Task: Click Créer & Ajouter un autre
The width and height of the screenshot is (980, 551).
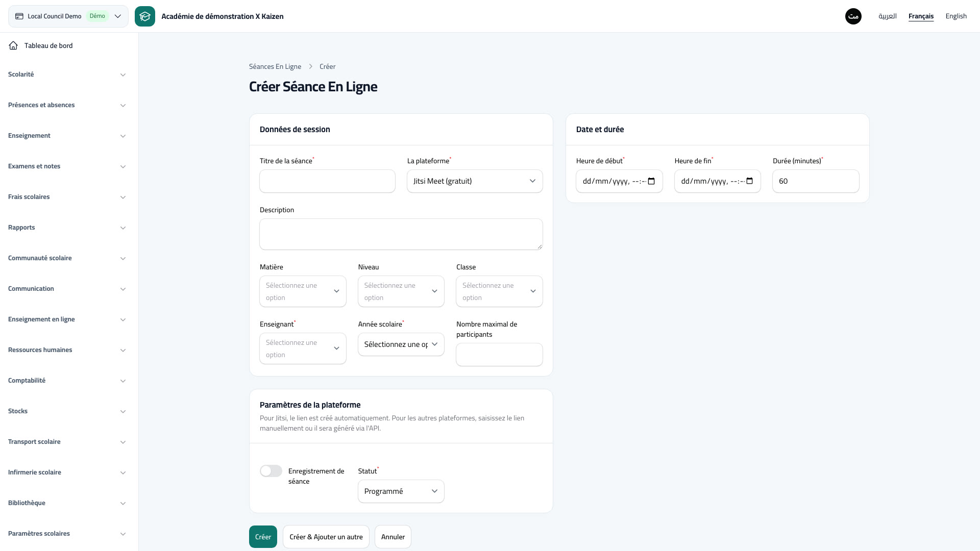Action: (x=326, y=537)
